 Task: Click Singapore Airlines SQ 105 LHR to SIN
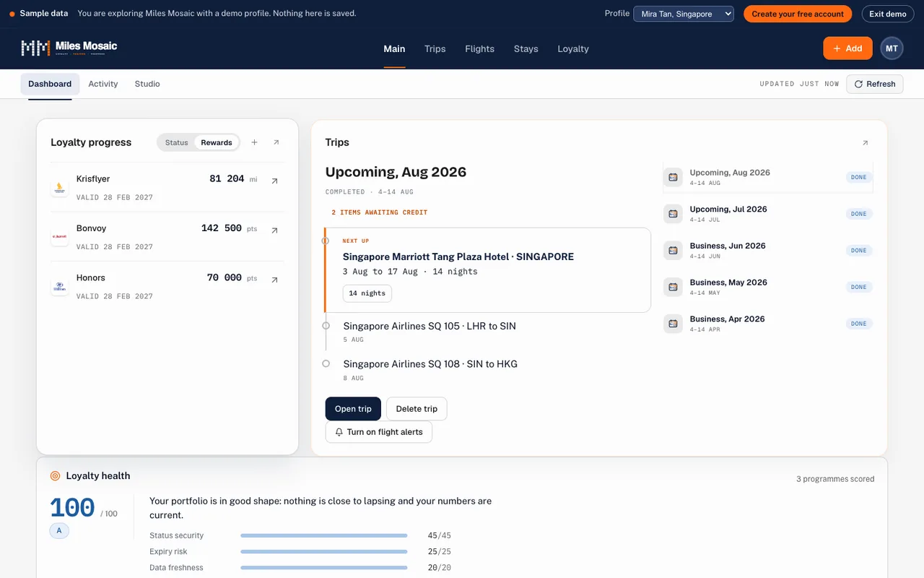tap(430, 326)
